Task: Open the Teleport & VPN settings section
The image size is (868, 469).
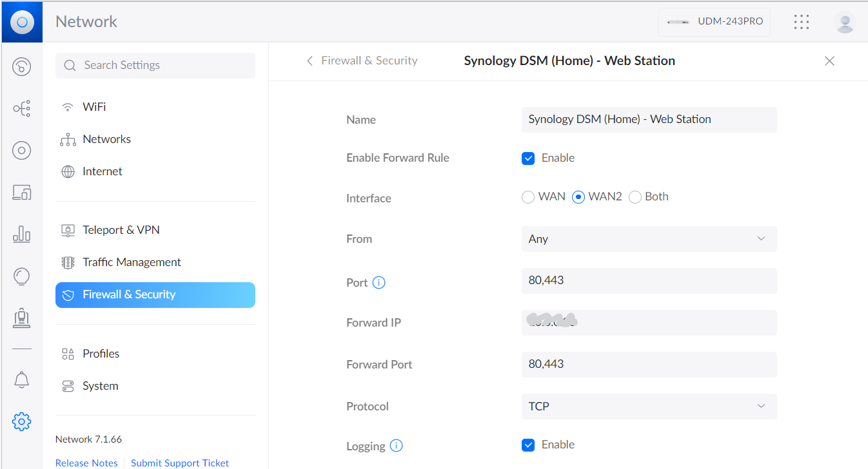Action: (x=121, y=230)
